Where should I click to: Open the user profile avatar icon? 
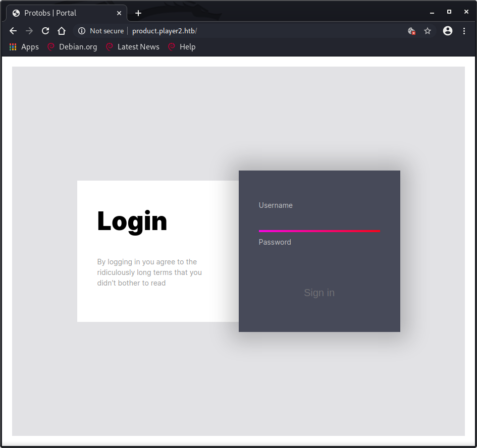[x=447, y=31]
